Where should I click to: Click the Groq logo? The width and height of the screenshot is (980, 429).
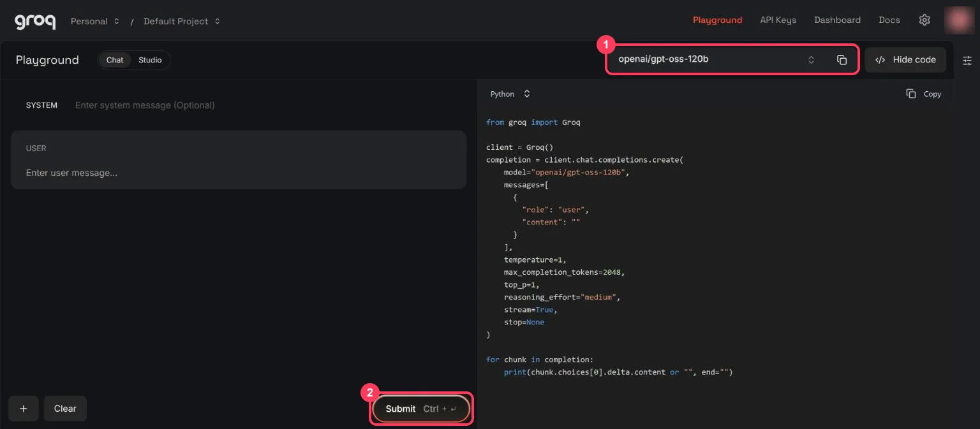pyautogui.click(x=35, y=21)
